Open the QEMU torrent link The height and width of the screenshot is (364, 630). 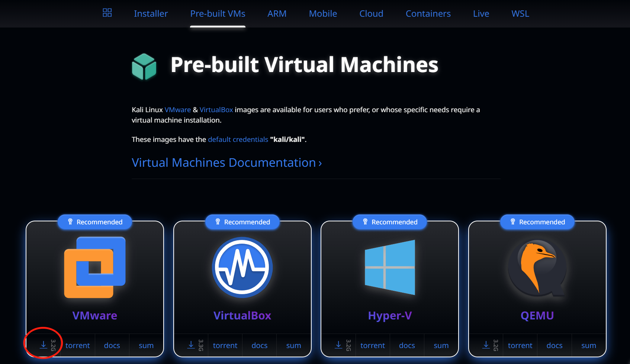[x=520, y=345]
